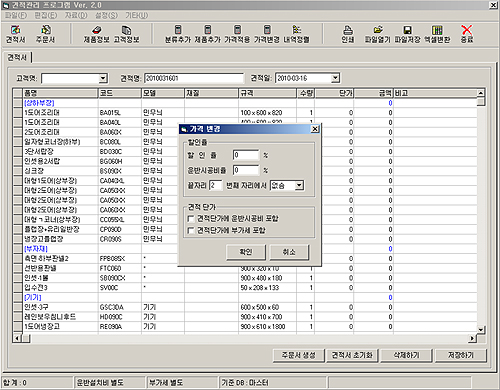This screenshot has height=390, width=500.
Task: Click the 엑셀변환 Excel export icon
Action: tap(437, 34)
